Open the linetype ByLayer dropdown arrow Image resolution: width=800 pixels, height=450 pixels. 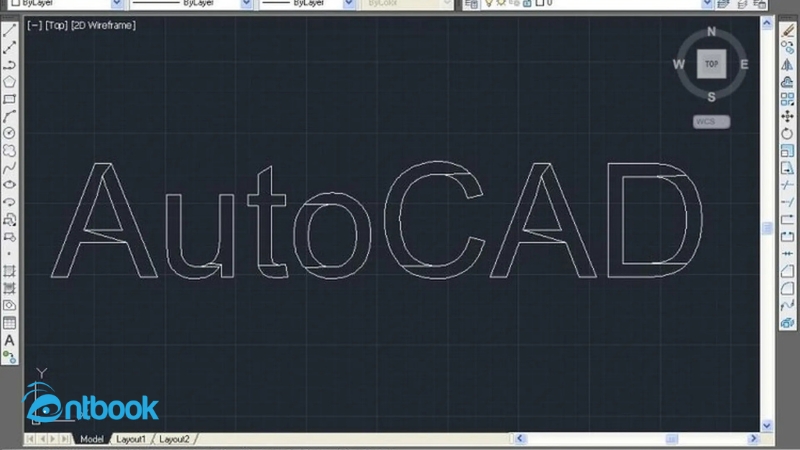coord(246,3)
